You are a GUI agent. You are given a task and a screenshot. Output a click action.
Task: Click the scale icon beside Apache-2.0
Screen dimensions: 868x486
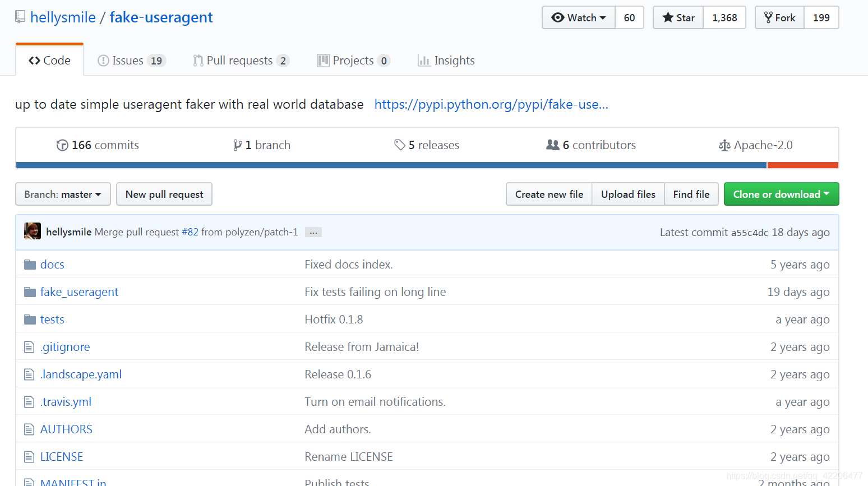tap(724, 145)
